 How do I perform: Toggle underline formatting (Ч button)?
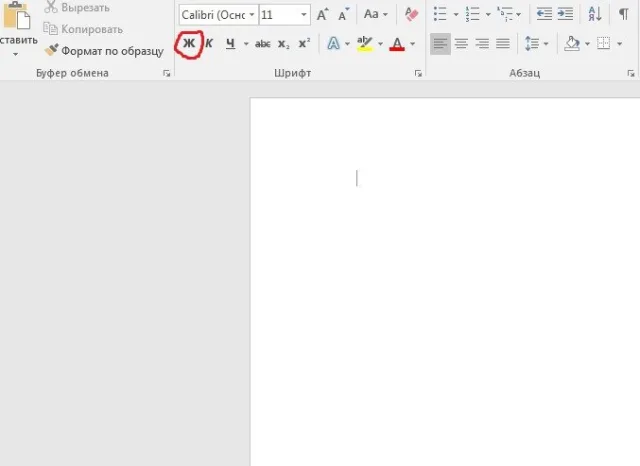tap(231, 43)
